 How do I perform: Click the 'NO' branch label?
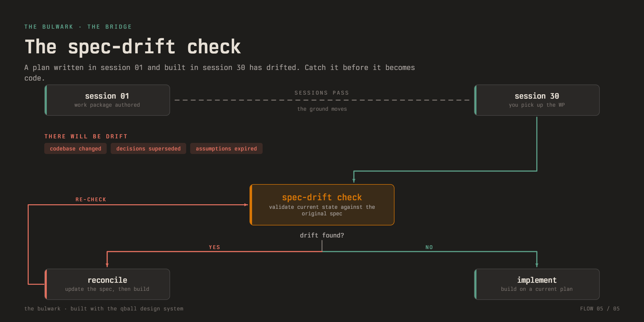(429, 247)
